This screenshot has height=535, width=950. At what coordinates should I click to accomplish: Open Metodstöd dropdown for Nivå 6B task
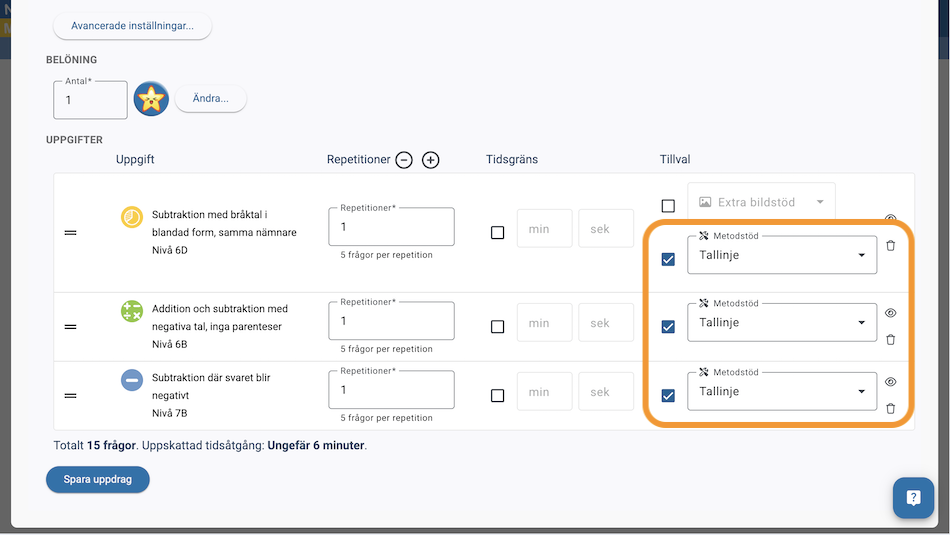[781, 323]
